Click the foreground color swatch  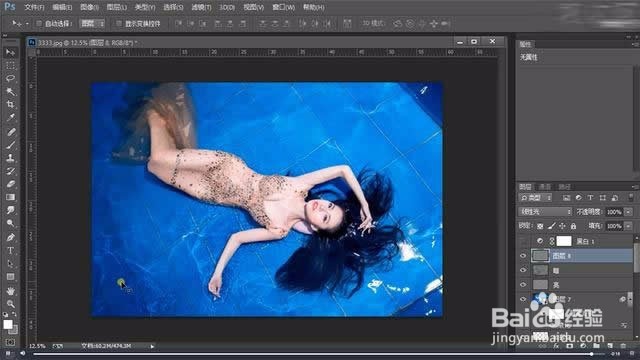8,324
